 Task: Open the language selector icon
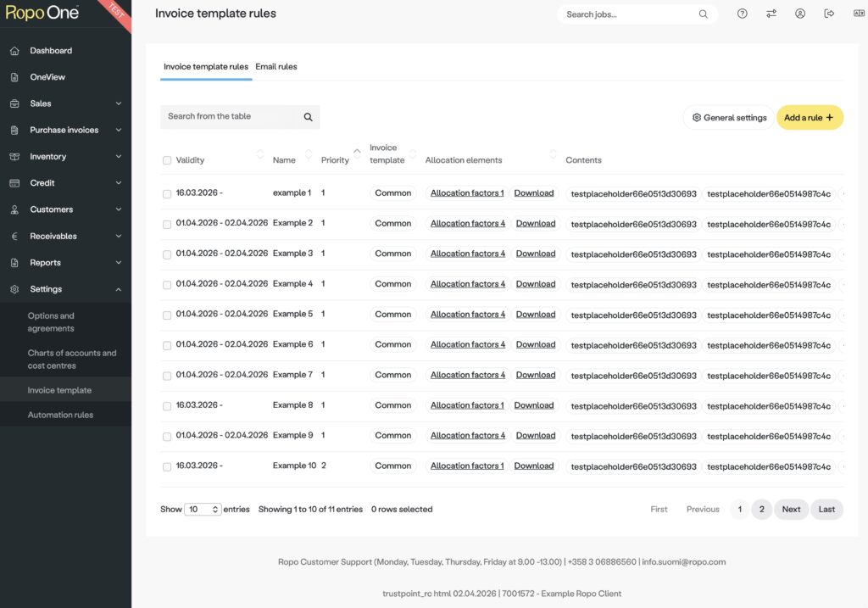pyautogui.click(x=856, y=14)
